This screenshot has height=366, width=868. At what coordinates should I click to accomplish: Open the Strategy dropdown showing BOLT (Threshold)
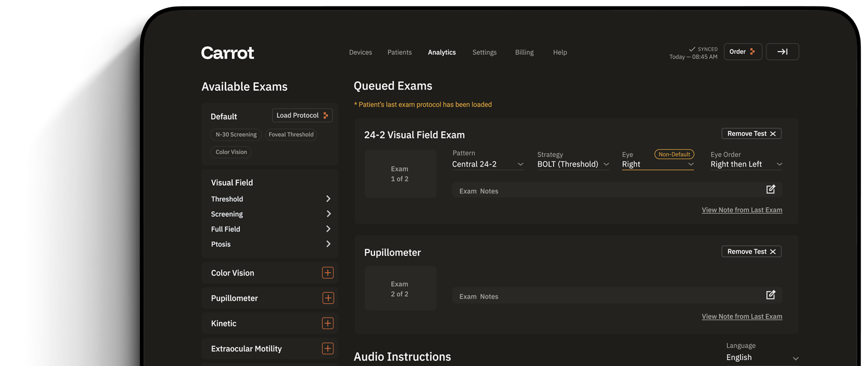coord(573,164)
